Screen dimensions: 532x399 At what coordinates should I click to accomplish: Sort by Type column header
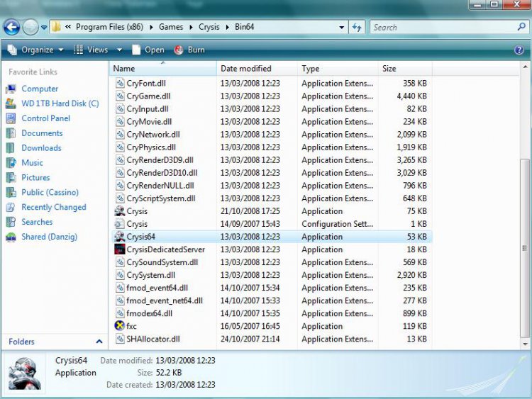337,69
